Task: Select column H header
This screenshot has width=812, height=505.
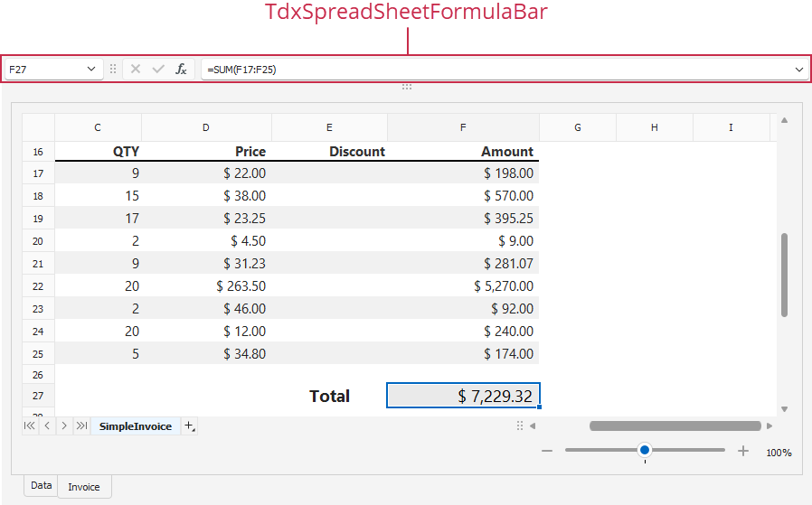Action: pos(655,127)
